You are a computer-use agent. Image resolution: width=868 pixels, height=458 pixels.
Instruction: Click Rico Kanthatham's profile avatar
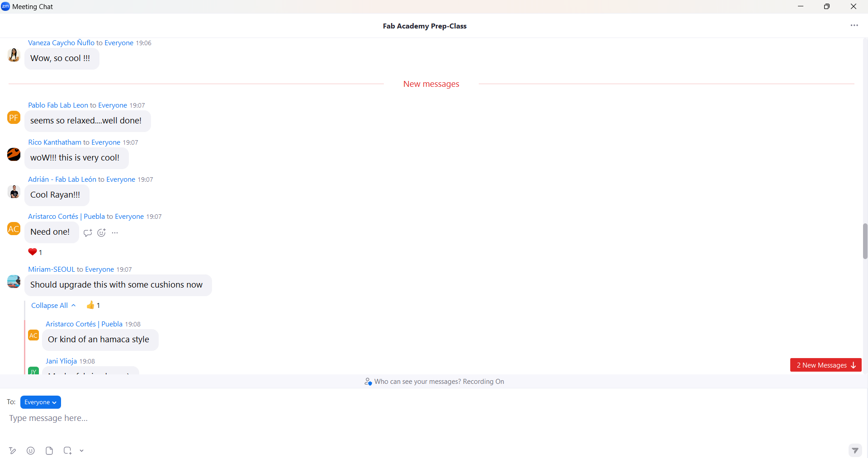(x=14, y=154)
